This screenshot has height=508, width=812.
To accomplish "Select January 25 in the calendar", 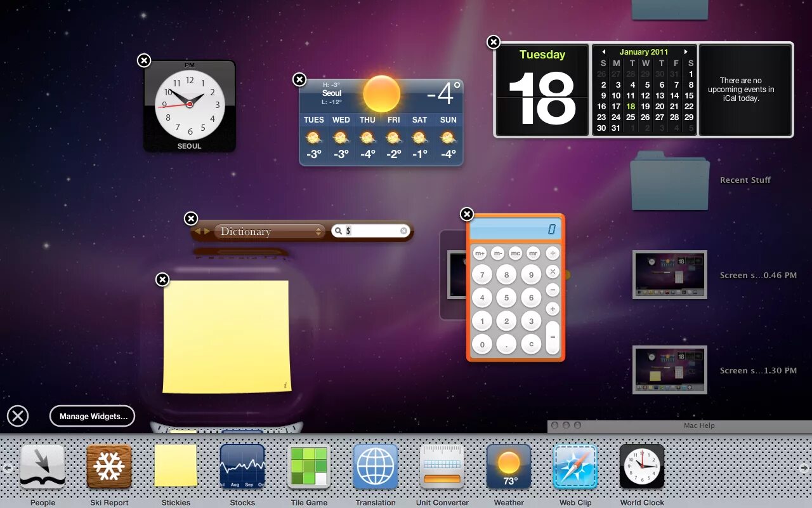I will [631, 117].
